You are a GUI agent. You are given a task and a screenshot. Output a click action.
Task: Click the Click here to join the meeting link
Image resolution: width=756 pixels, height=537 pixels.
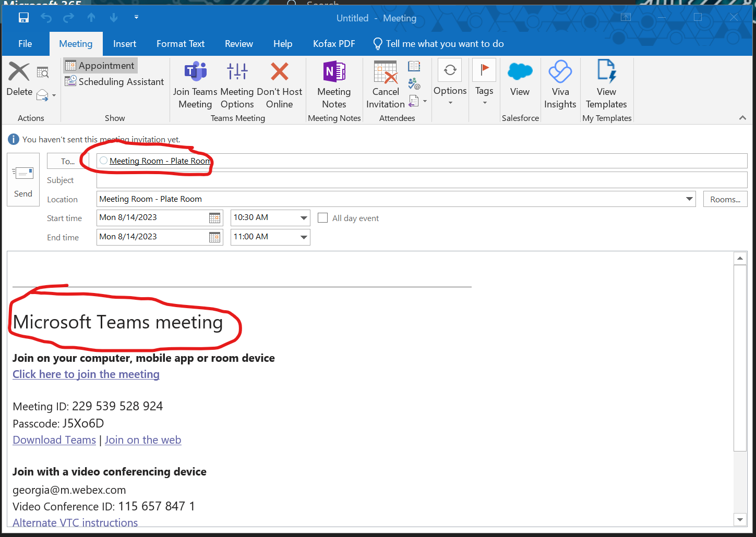pos(86,374)
